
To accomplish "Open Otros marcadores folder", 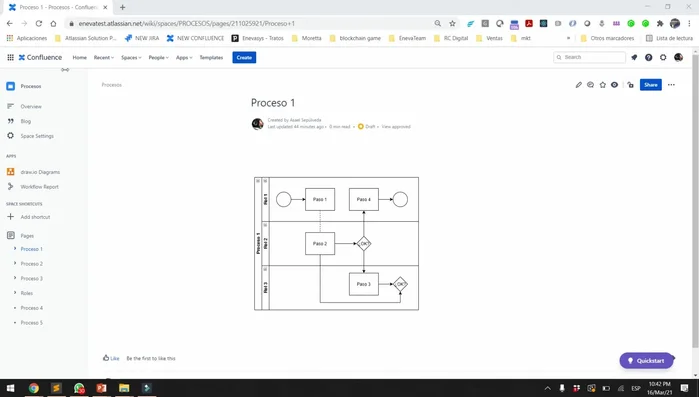I will pyautogui.click(x=607, y=38).
